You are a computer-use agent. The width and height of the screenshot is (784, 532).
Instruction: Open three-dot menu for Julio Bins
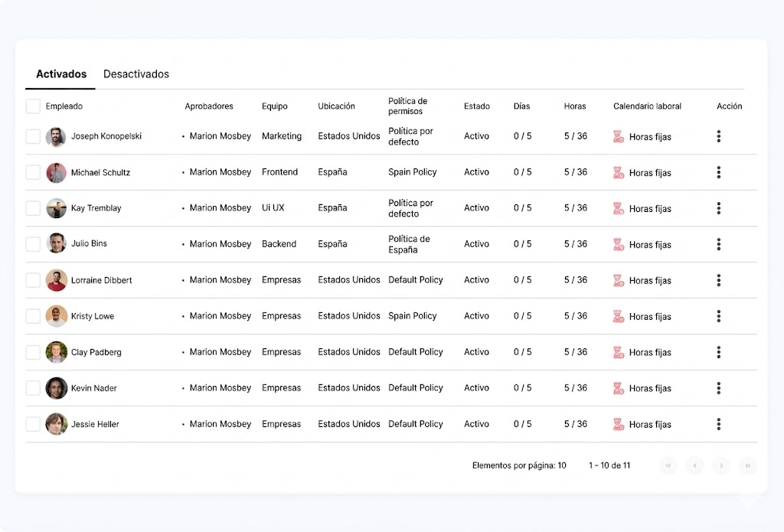pos(718,244)
